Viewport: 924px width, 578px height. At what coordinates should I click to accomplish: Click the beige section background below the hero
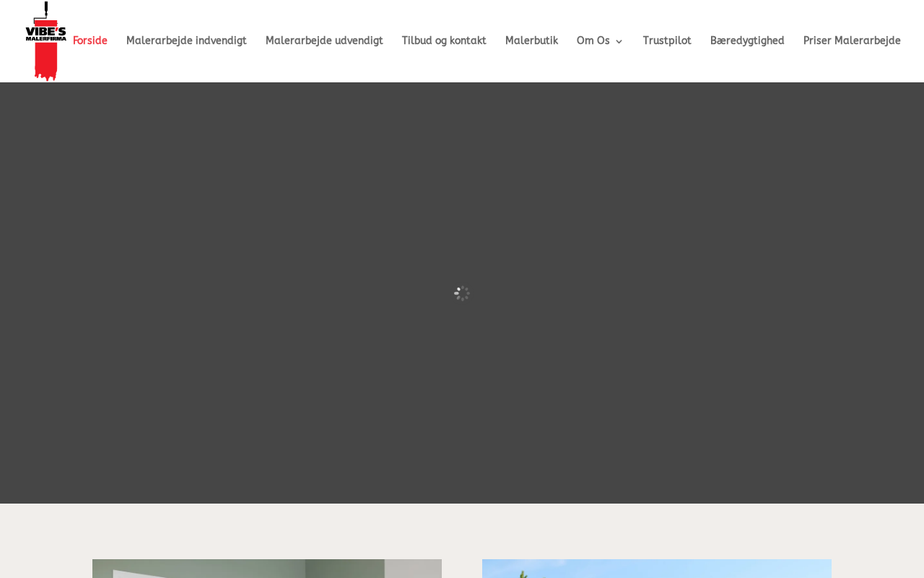462,531
